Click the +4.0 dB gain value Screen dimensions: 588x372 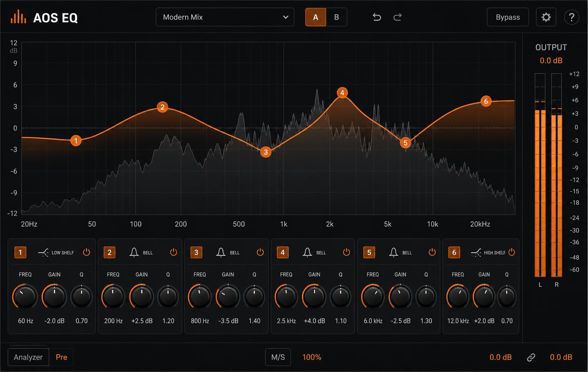pos(314,321)
